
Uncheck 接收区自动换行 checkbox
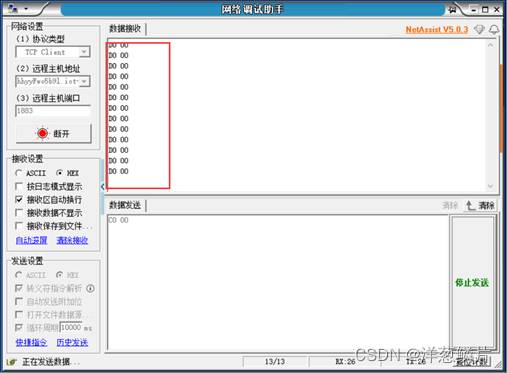click(19, 200)
